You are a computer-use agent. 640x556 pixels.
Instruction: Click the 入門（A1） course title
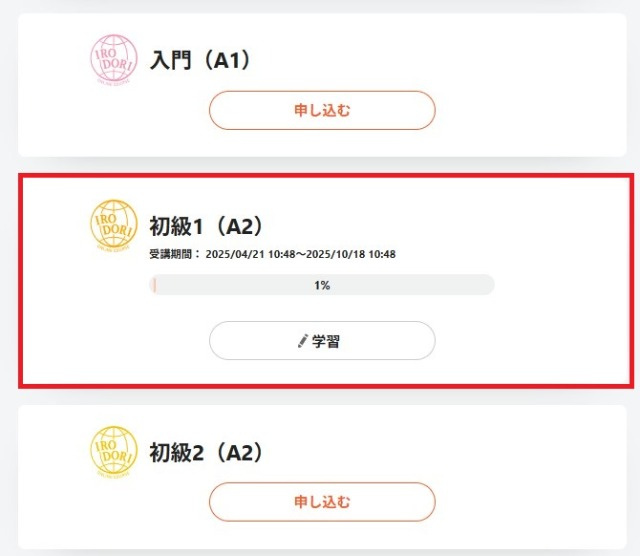coord(200,60)
